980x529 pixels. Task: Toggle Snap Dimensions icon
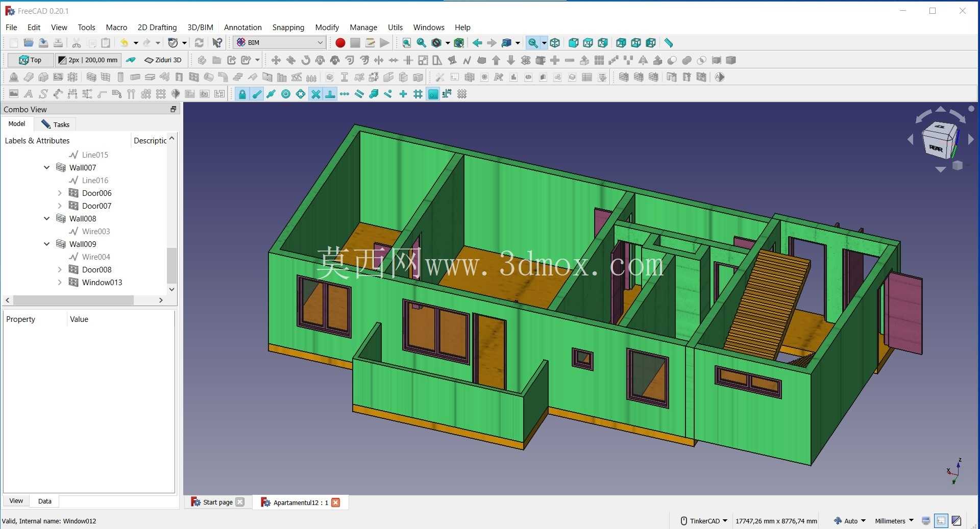tap(447, 94)
